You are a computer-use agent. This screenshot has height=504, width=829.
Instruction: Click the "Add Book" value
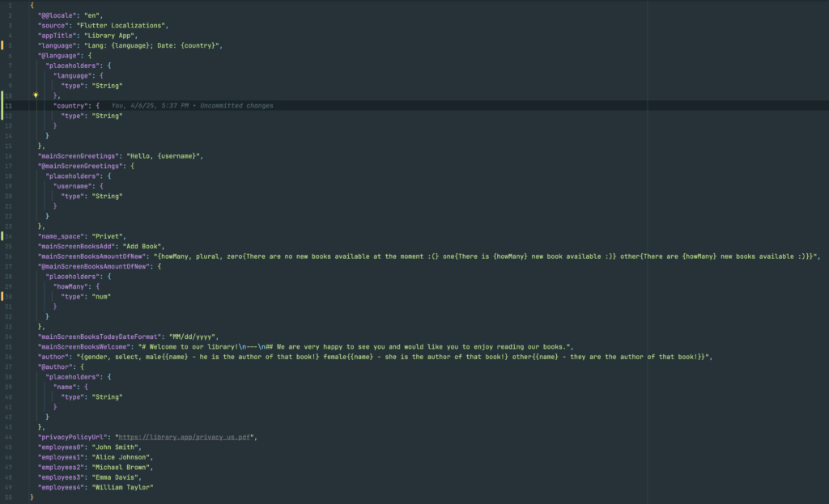pyautogui.click(x=143, y=246)
